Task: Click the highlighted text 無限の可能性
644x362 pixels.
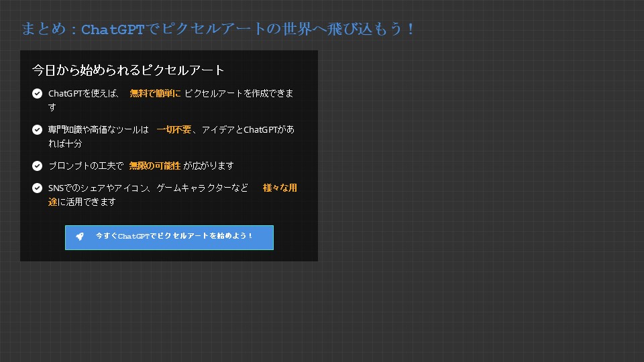Action: [x=155, y=166]
